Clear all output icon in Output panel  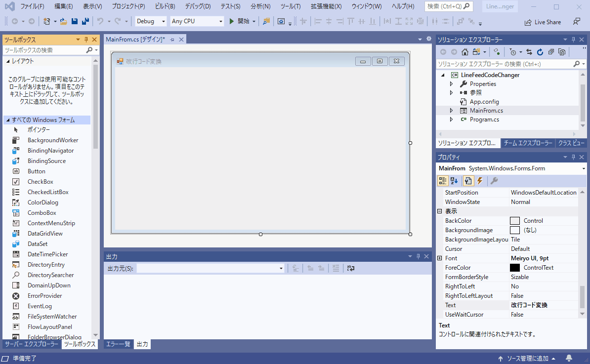pyautogui.click(x=336, y=268)
